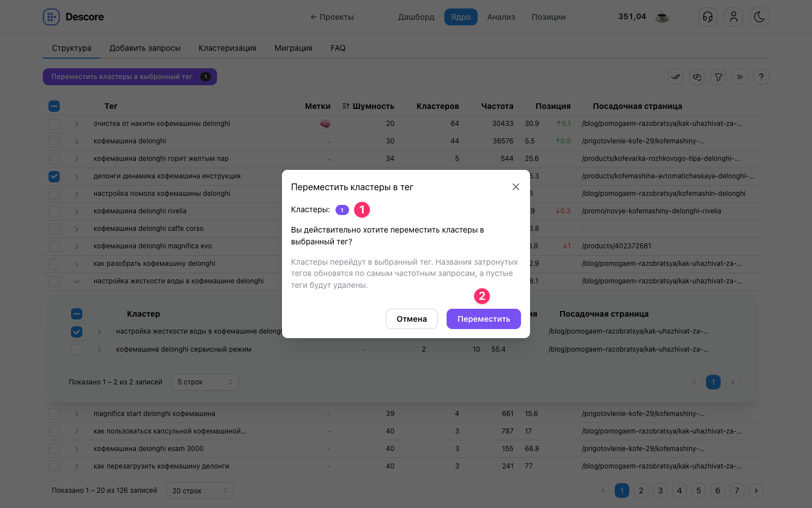This screenshot has height=508, width=812.
Task: Toggle dark mode moon icon
Action: coord(760,17)
